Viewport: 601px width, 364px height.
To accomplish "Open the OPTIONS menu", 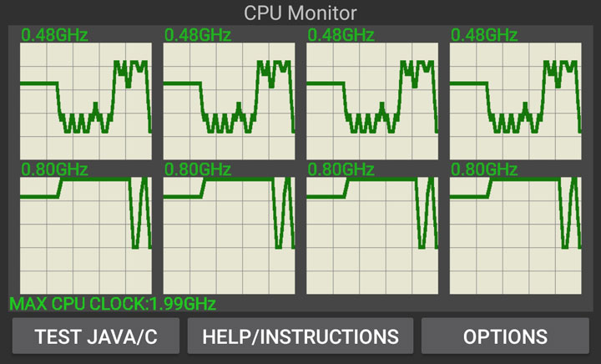I will (505, 336).
